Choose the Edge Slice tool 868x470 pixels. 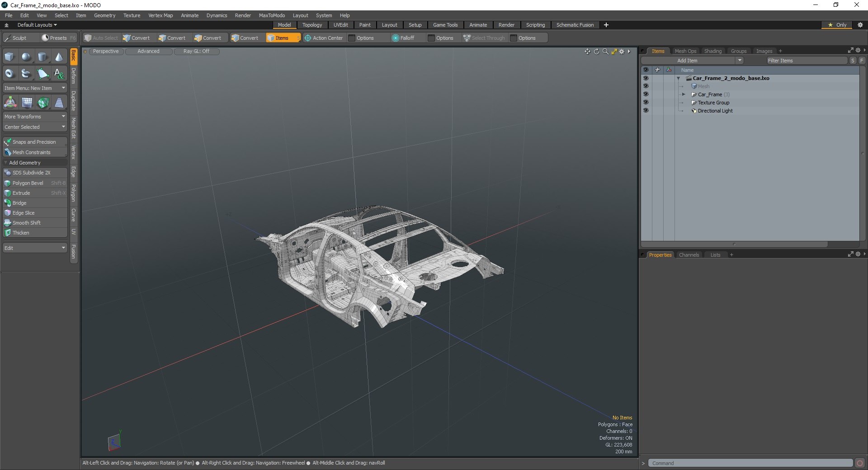tap(35, 213)
